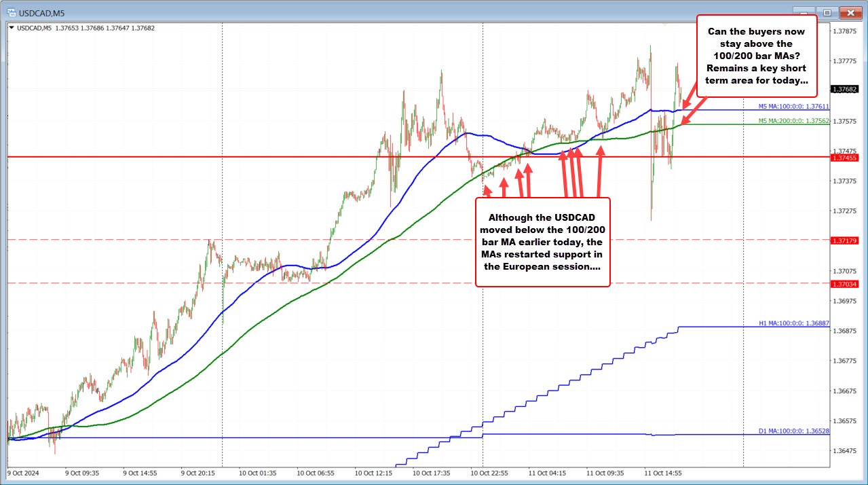Close the USDCAD,M5 chart window
The width and height of the screenshot is (868, 485).
tap(850, 12)
